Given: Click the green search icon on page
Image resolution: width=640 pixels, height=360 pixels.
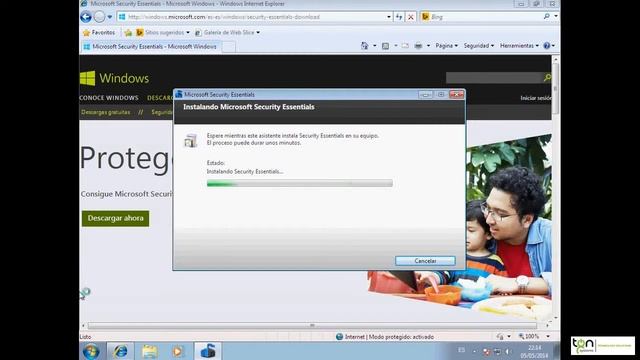Looking at the screenshot, I should [547, 78].
